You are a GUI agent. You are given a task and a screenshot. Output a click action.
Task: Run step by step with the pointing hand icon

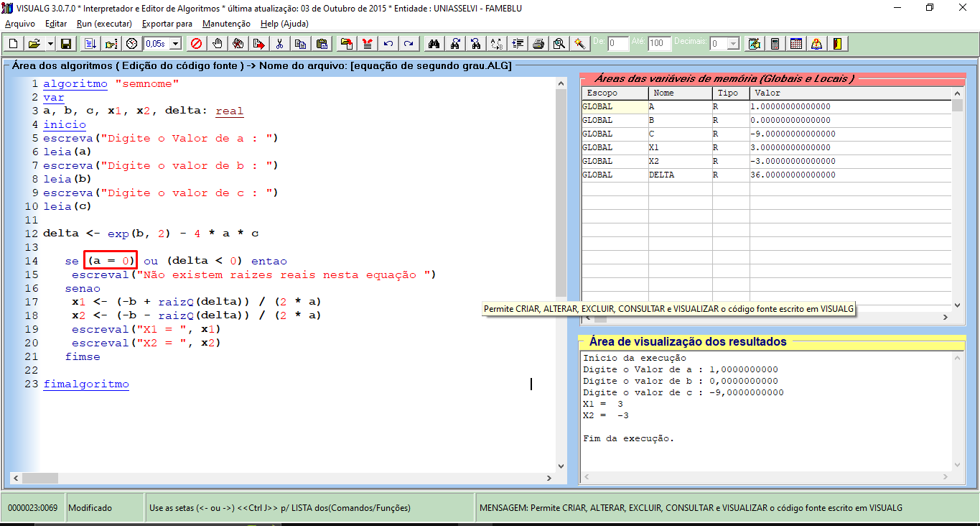click(111, 44)
